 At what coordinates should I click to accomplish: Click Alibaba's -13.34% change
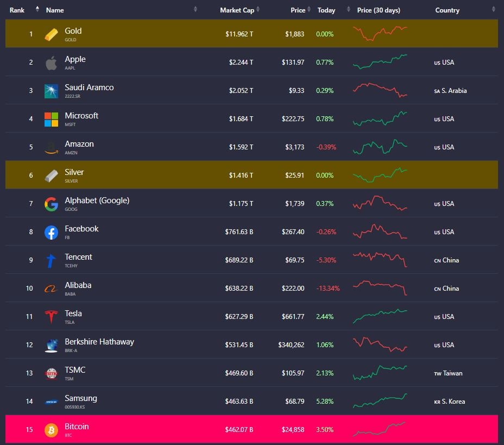[328, 289]
